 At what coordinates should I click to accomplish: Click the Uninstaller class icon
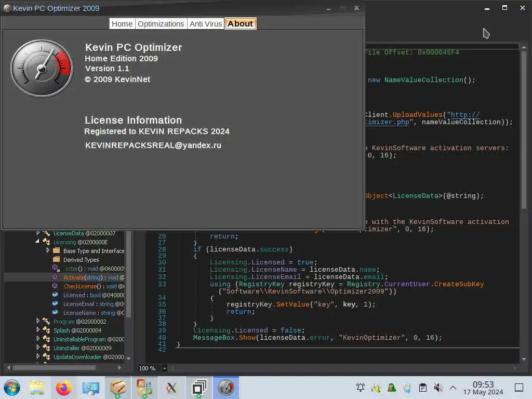click(46, 348)
